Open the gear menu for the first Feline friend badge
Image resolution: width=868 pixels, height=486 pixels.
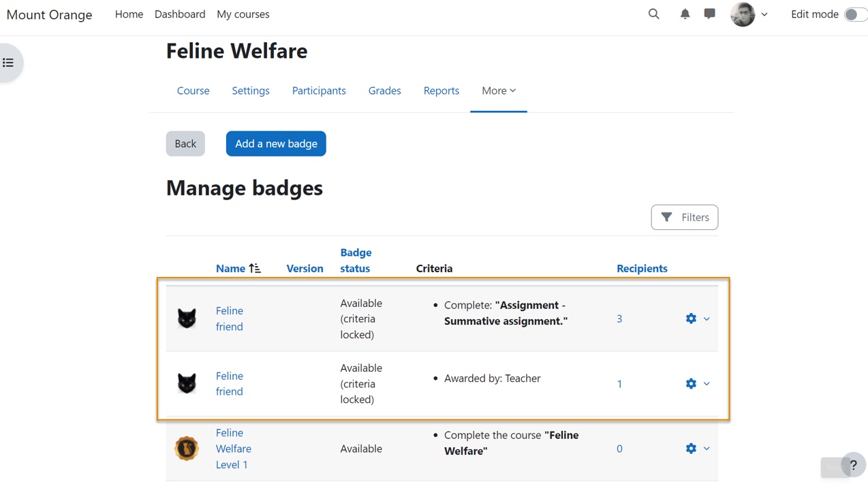tap(690, 318)
